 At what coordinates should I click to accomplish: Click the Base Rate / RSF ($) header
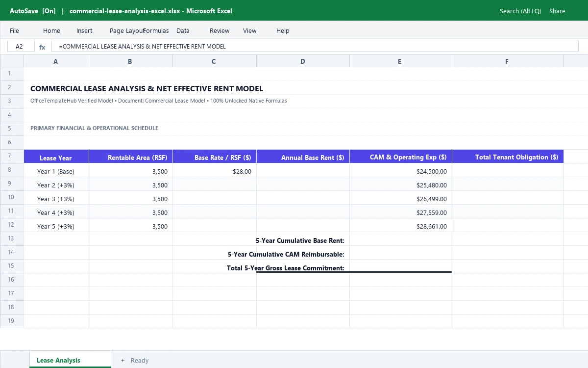pyautogui.click(x=215, y=157)
